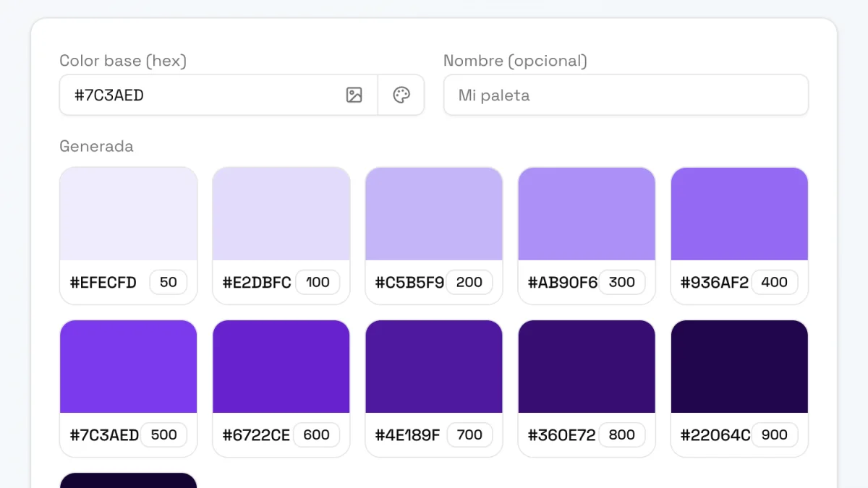Viewport: 868px width, 488px height.
Task: Click the #6722CE hex code text
Action: pos(256,435)
